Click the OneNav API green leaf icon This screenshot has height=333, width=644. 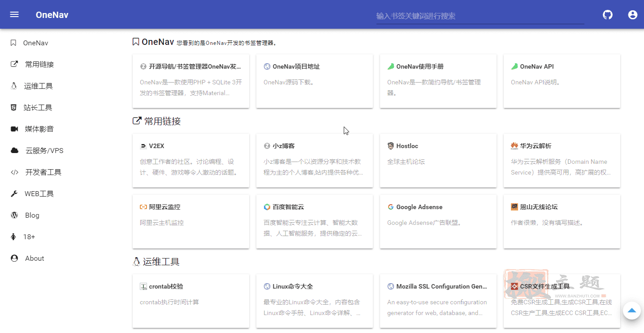514,66
